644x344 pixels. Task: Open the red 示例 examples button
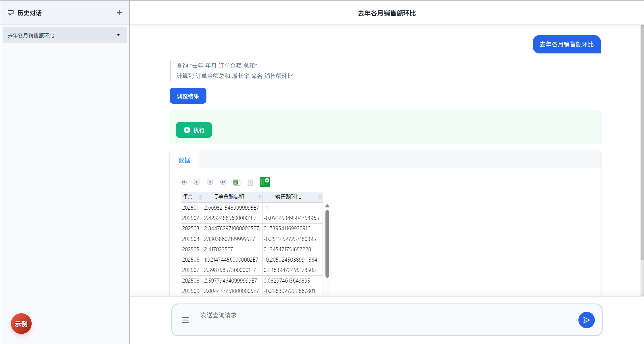21,324
